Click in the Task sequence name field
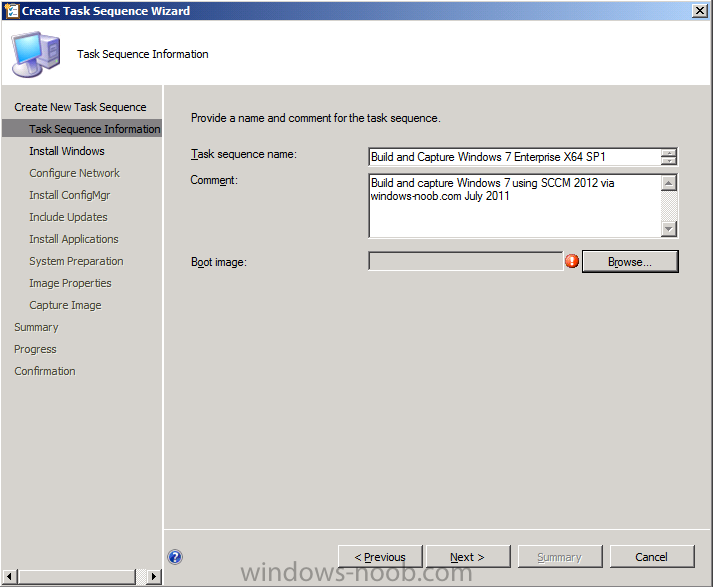Screen dimensions: 713x587 [514, 157]
